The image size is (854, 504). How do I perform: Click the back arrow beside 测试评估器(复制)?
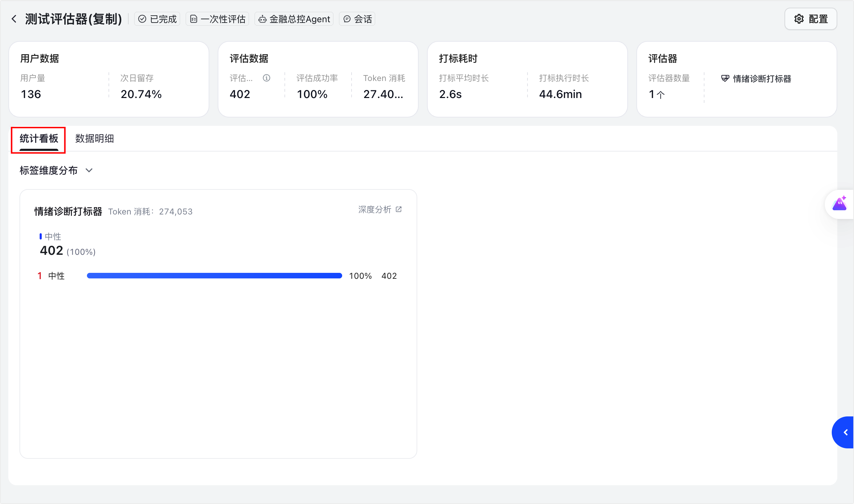tap(14, 19)
